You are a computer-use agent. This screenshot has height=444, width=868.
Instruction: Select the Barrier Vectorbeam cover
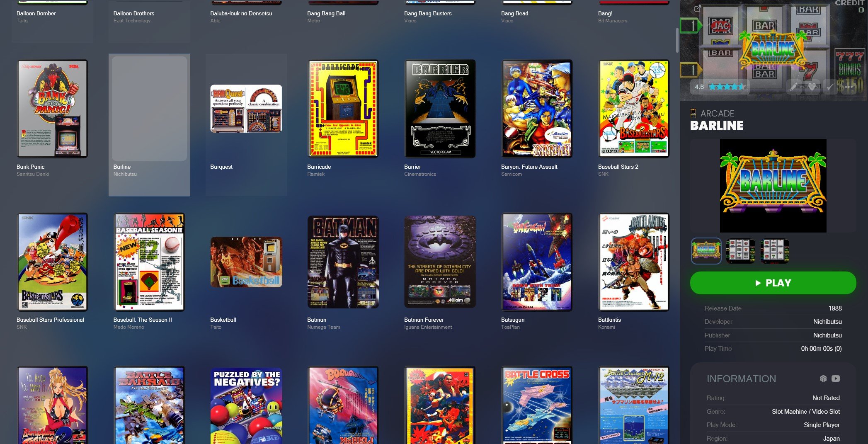click(440, 109)
